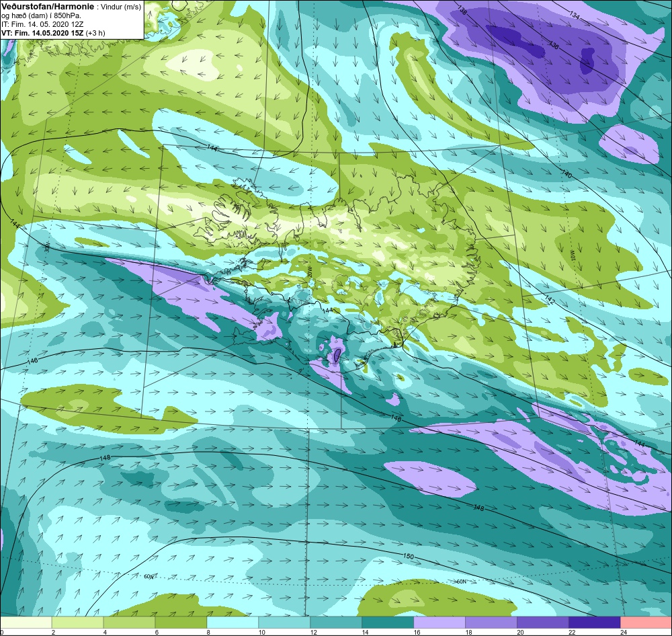Click the legend tick label '8'
Viewport: 672px width, 636px height.
tap(208, 632)
